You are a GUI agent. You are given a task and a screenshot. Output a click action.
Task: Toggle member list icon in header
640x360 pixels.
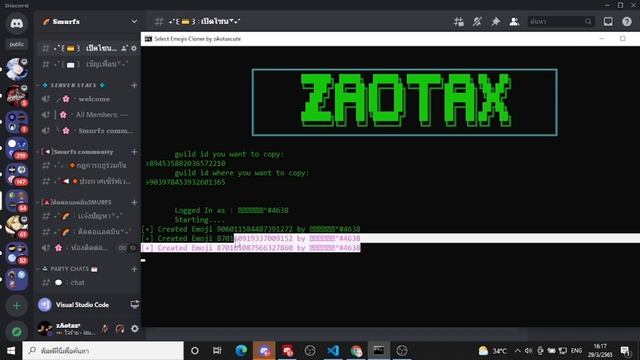point(514,22)
